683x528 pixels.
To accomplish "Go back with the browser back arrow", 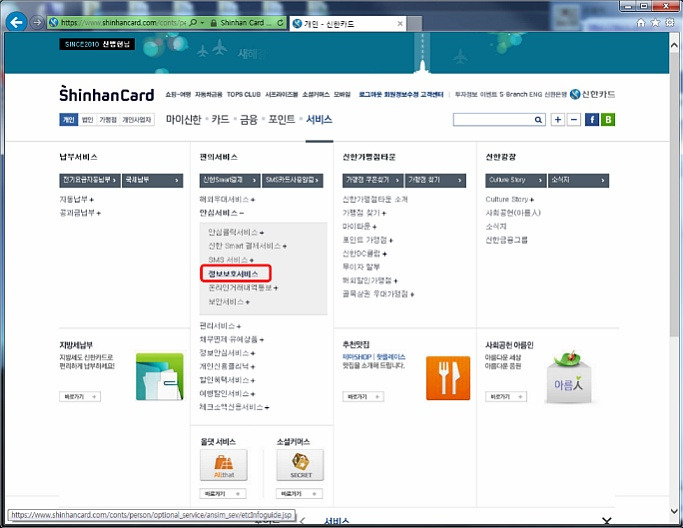I will point(17,22).
